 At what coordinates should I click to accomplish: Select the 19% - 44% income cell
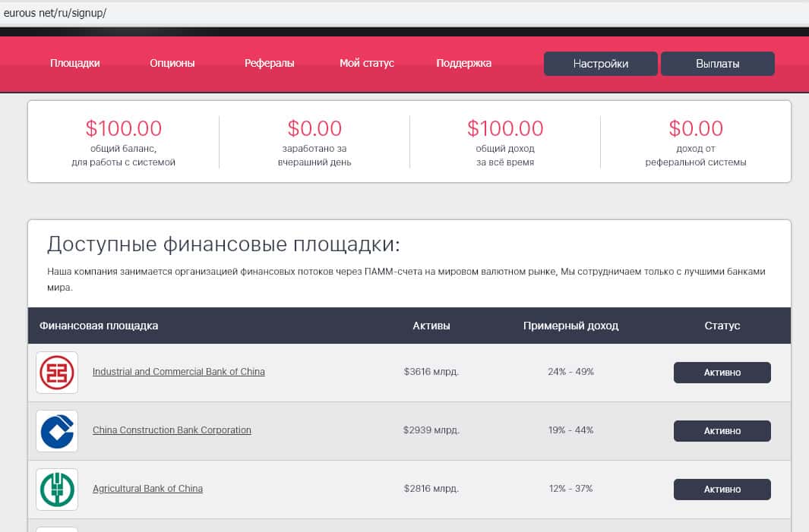pos(570,430)
